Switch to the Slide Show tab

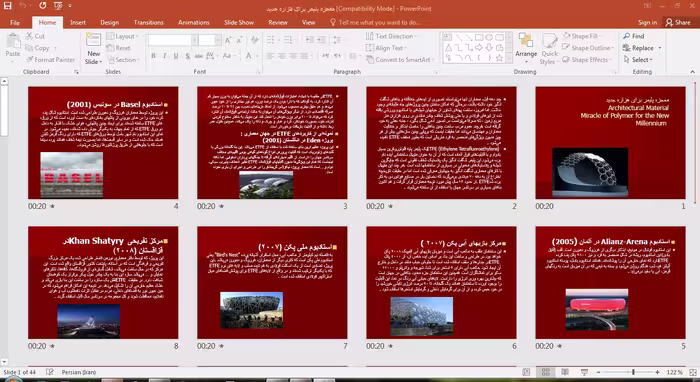pyautogui.click(x=239, y=22)
